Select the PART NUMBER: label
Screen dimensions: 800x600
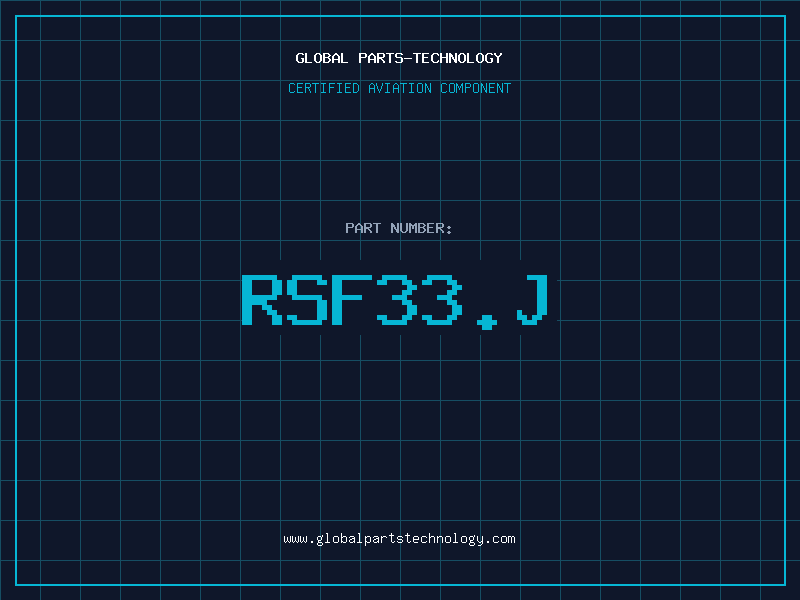pos(398,228)
